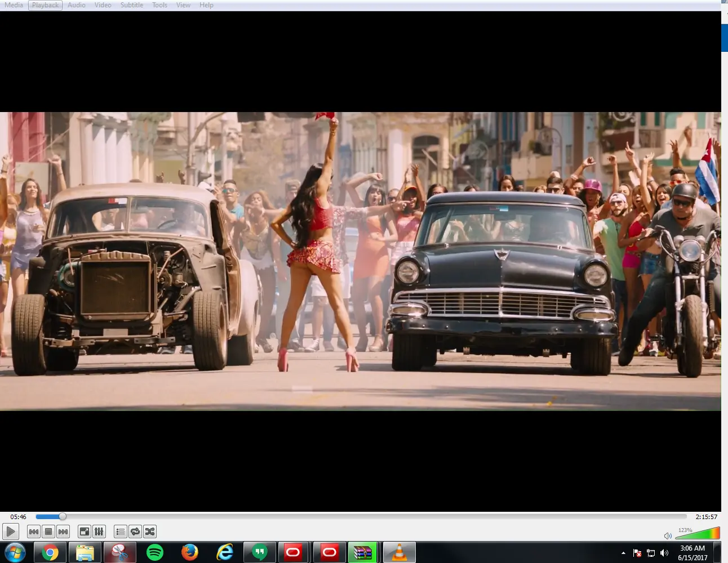Open second red Oracle taskbar icon

330,553
